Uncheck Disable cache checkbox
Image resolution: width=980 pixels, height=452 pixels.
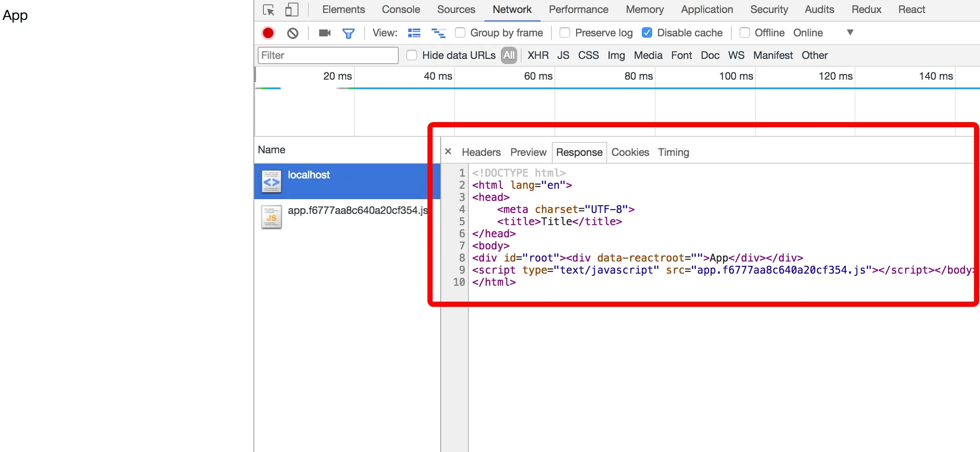point(647,32)
